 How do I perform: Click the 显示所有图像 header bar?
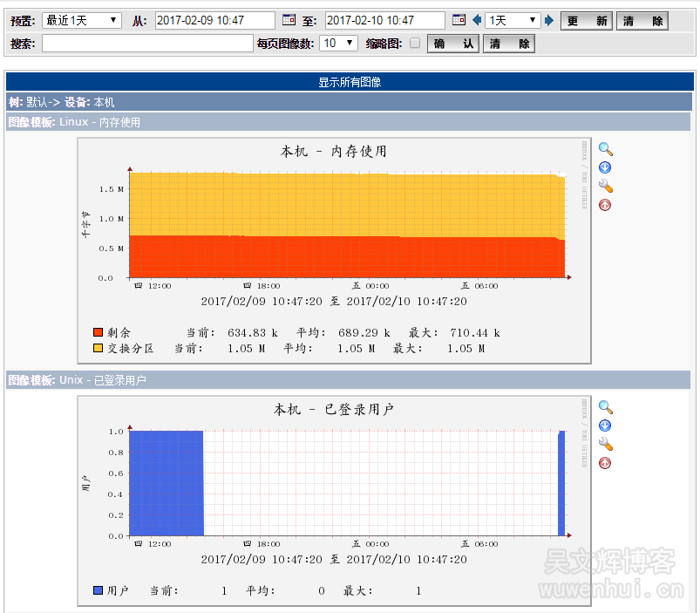point(349,82)
